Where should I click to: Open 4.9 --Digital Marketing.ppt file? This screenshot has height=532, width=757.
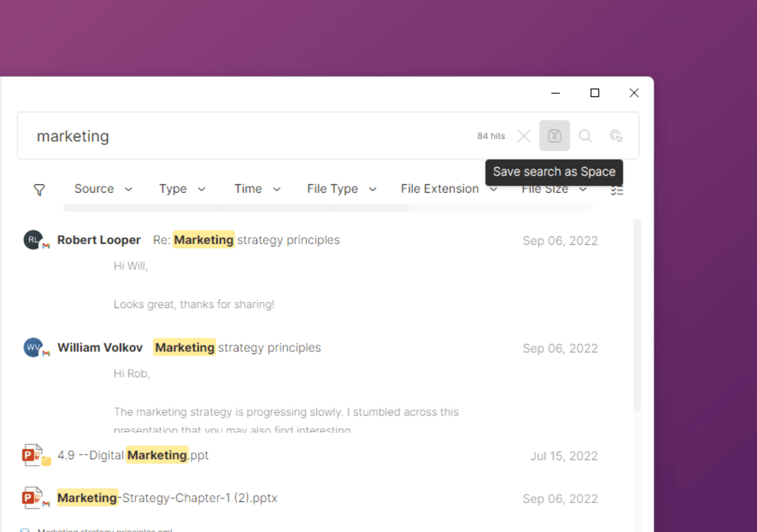point(133,455)
